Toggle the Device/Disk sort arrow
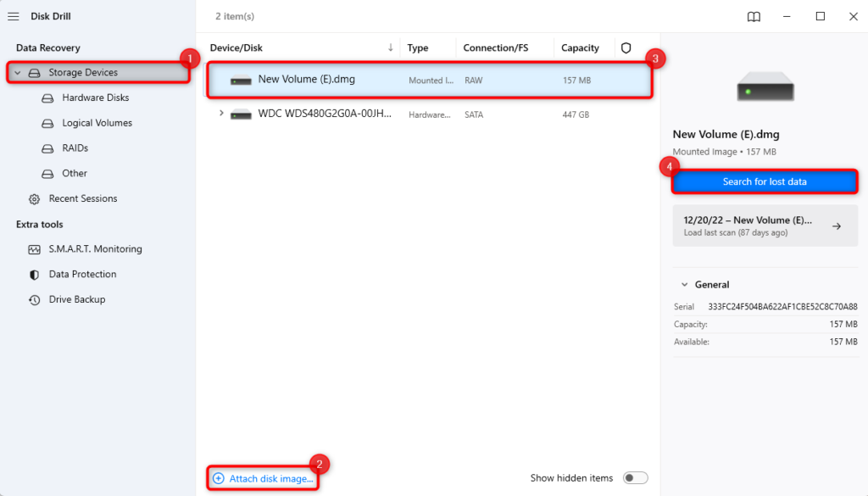868x496 pixels. tap(389, 47)
